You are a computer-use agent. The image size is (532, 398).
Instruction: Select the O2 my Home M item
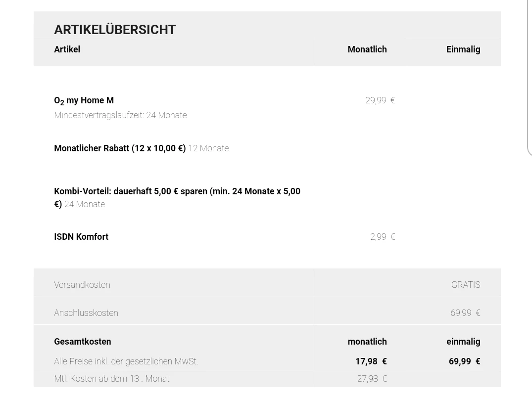[84, 100]
